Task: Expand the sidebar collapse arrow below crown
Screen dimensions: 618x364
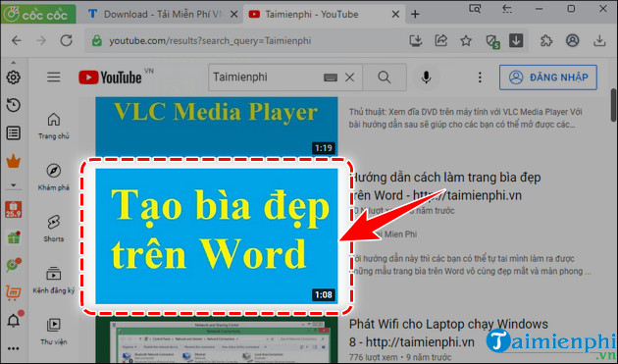Action: 14,185
